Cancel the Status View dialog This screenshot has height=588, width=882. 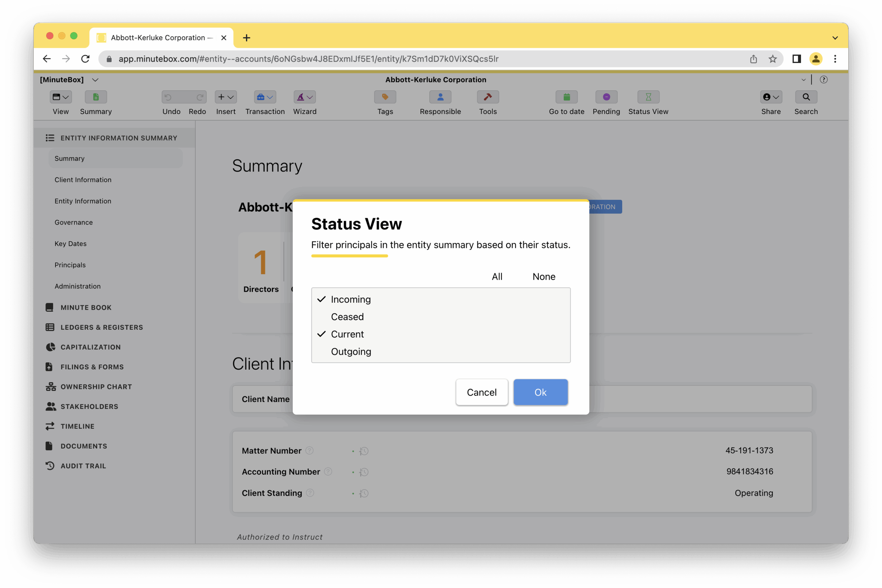[482, 392]
